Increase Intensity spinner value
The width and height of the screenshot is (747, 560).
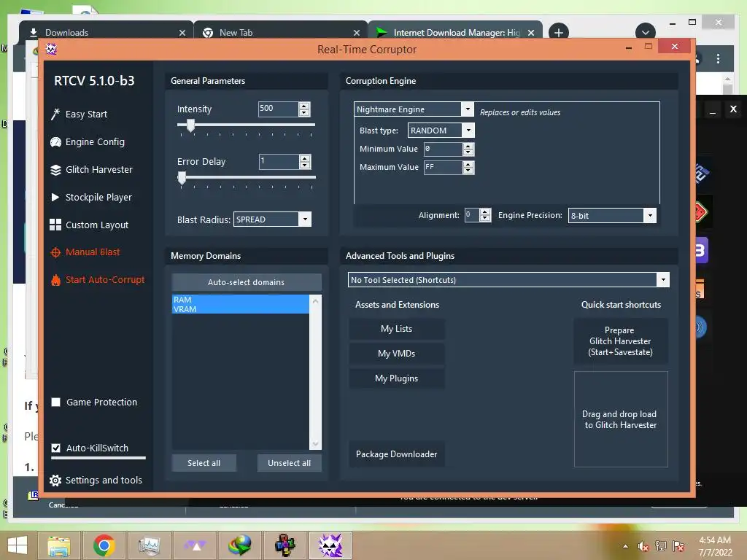pos(304,106)
